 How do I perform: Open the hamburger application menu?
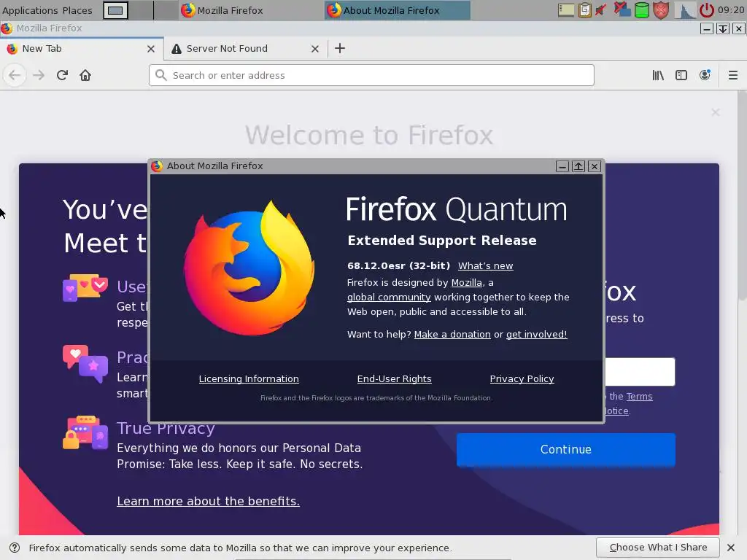point(733,75)
